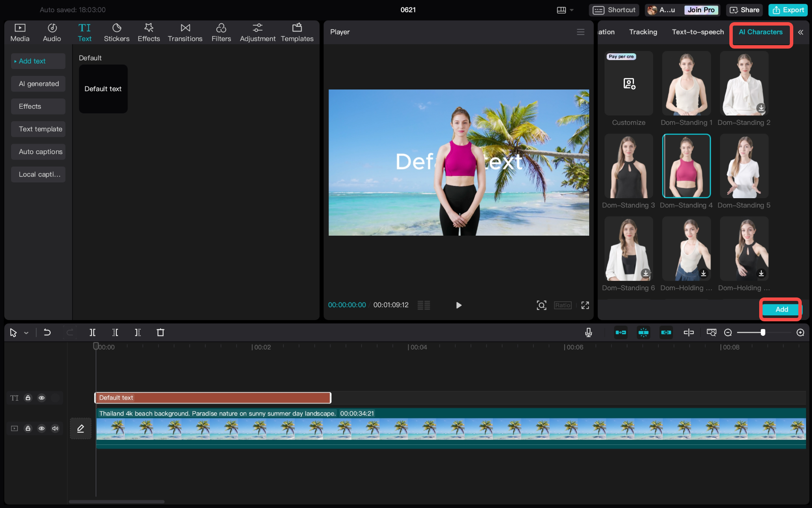Click the undo arrow icon
Image resolution: width=812 pixels, height=508 pixels.
(x=47, y=332)
